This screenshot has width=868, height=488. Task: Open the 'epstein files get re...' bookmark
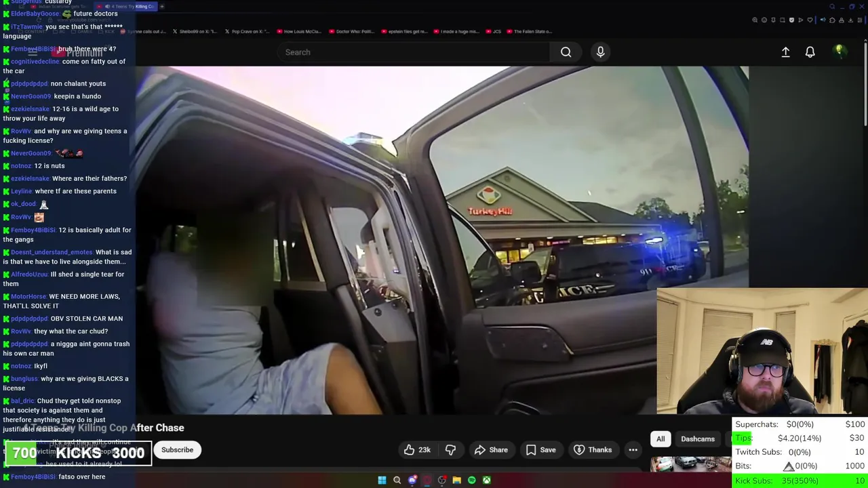[x=403, y=31]
